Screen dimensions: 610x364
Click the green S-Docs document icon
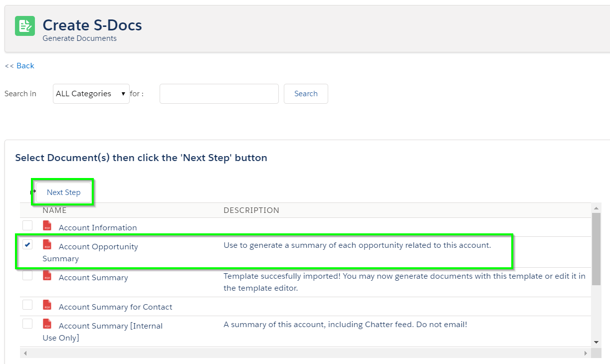pyautogui.click(x=25, y=26)
